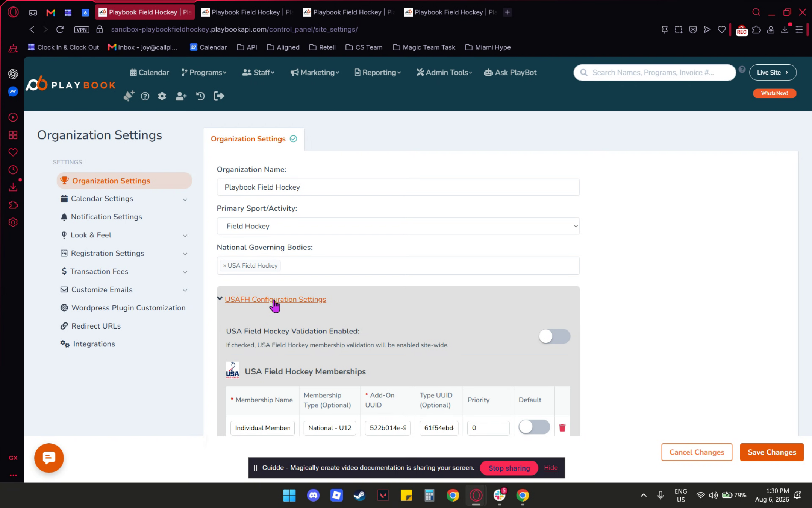Open Ask PlayBot

(x=510, y=72)
